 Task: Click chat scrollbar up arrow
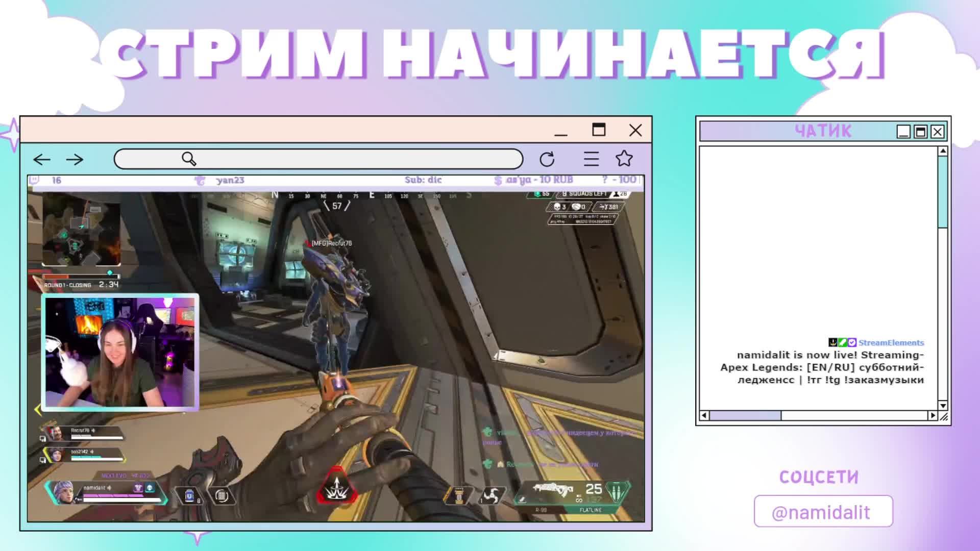943,151
